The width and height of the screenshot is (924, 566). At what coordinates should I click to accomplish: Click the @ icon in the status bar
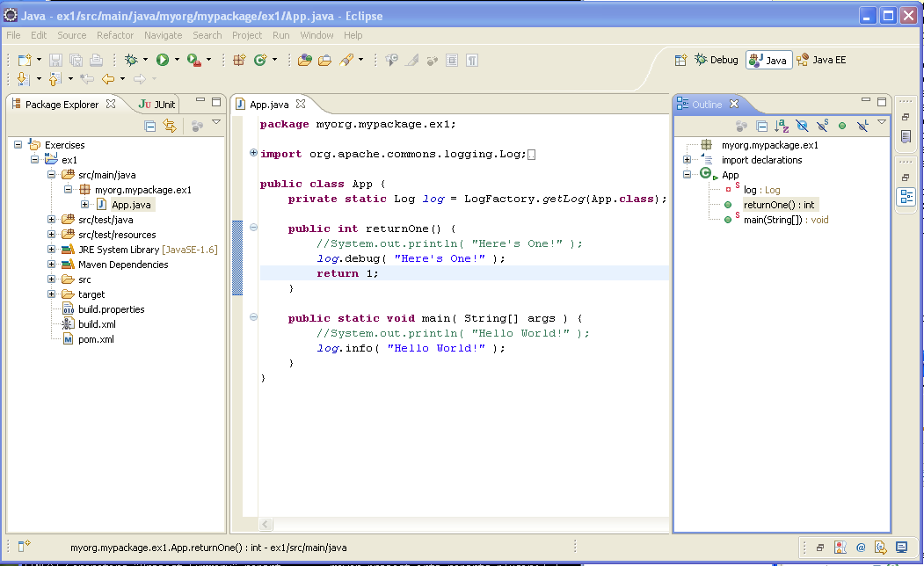click(x=861, y=548)
